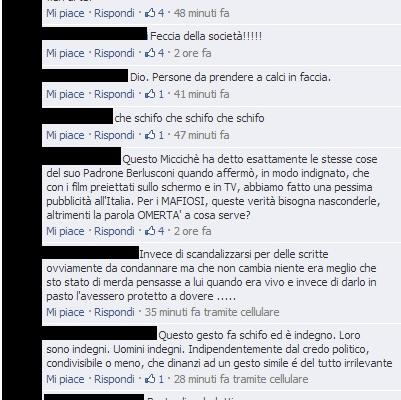Click Mi piace under the Miccichè Berlusconi comment
This screenshot has width=401, height=400.
pyautogui.click(x=65, y=231)
